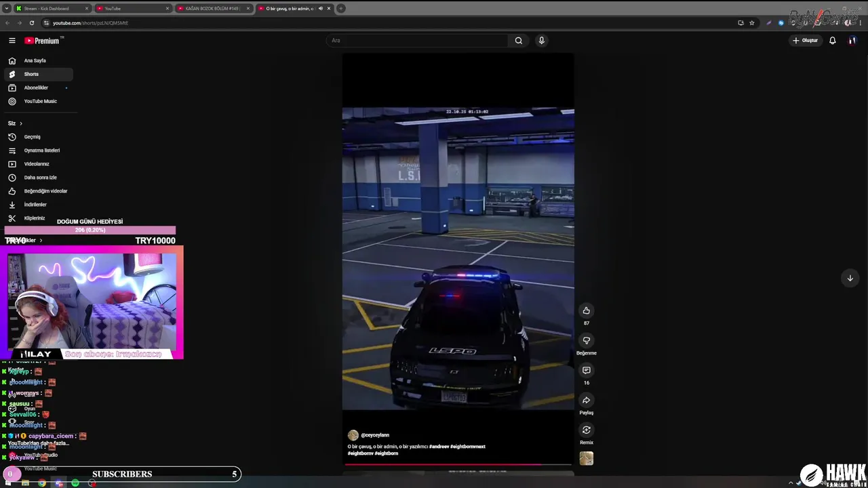Click hashtag #eightbornnext link
This screenshot has width=868, height=488.
[468, 447]
